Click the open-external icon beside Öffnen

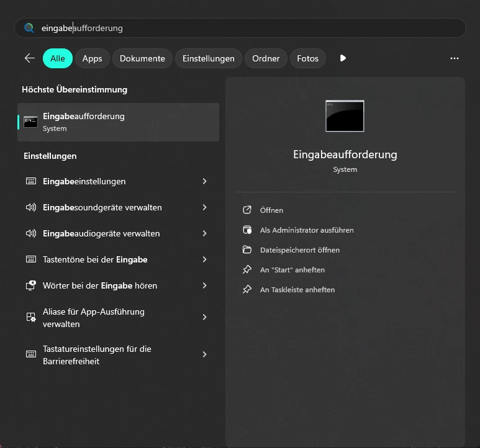tap(247, 210)
